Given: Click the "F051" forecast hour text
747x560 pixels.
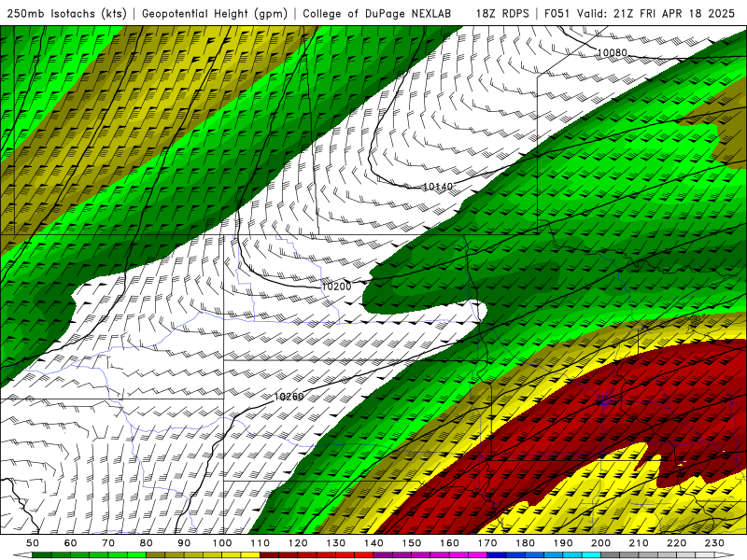Looking at the screenshot, I should pos(557,14).
